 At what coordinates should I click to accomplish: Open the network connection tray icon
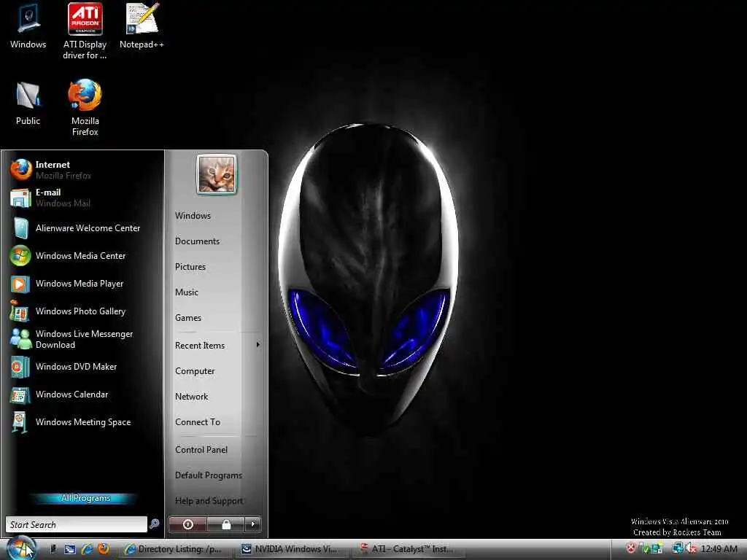click(676, 548)
